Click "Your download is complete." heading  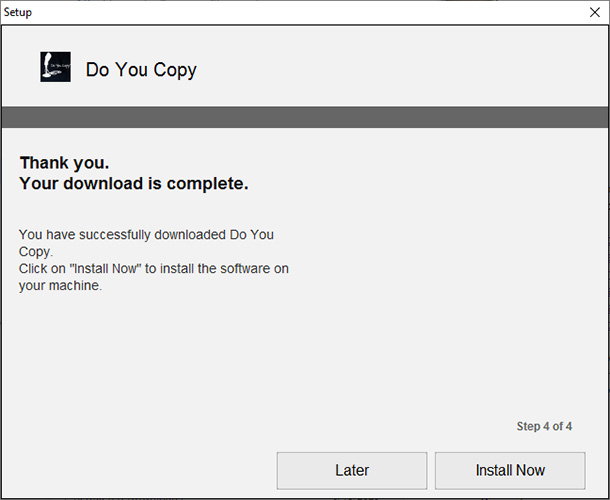coord(134,184)
